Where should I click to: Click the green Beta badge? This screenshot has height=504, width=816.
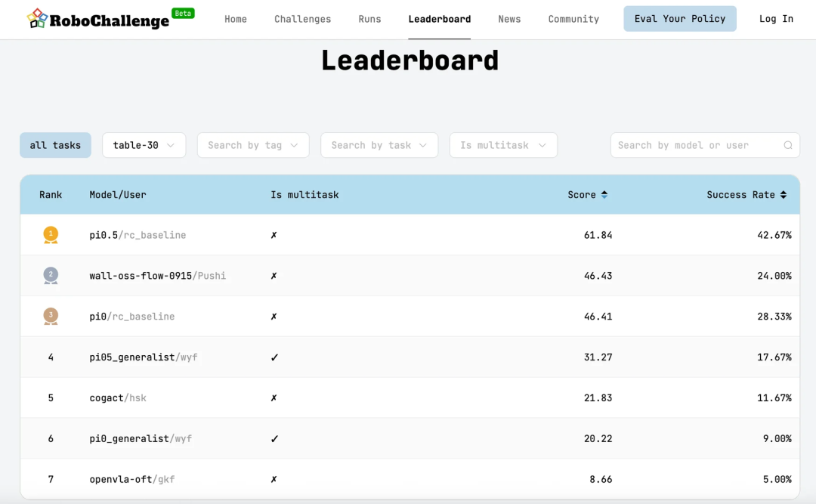[183, 14]
